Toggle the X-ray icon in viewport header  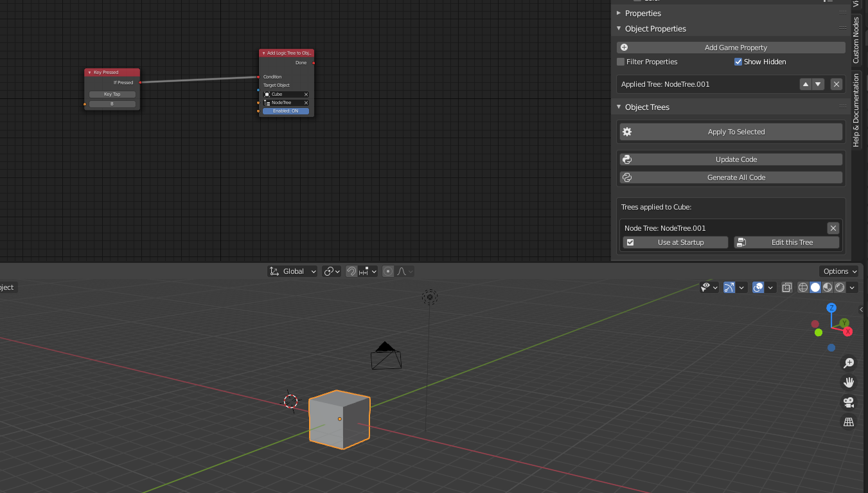(x=787, y=288)
